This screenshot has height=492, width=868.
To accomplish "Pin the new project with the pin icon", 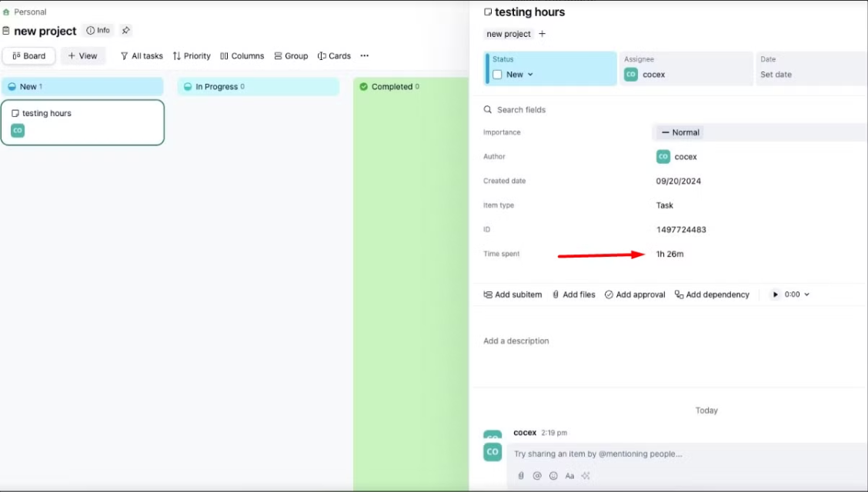I will [x=126, y=31].
